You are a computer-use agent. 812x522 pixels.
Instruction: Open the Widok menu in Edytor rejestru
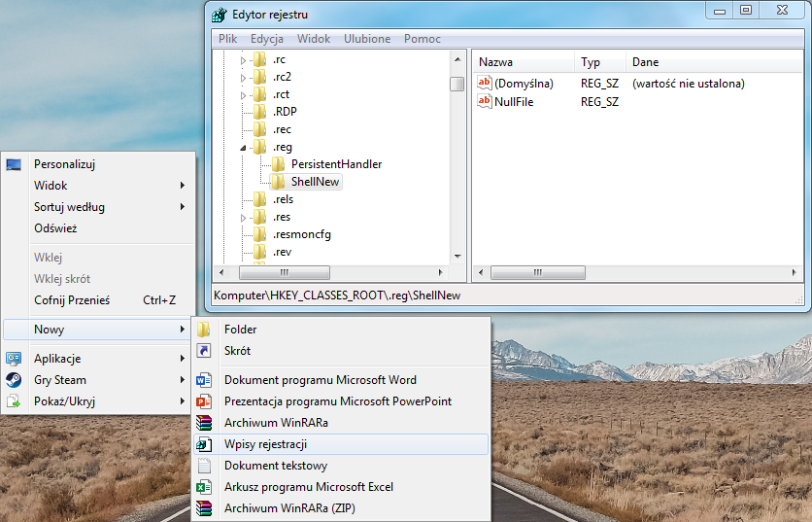coord(314,39)
